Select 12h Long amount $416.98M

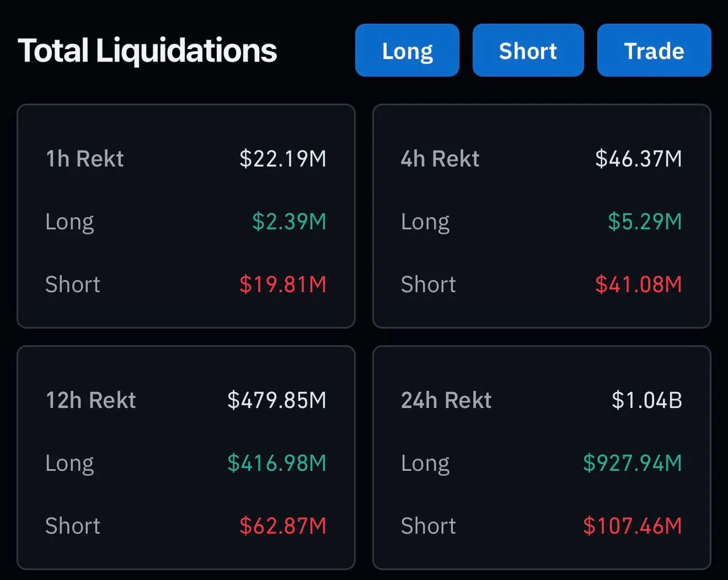coord(276,463)
